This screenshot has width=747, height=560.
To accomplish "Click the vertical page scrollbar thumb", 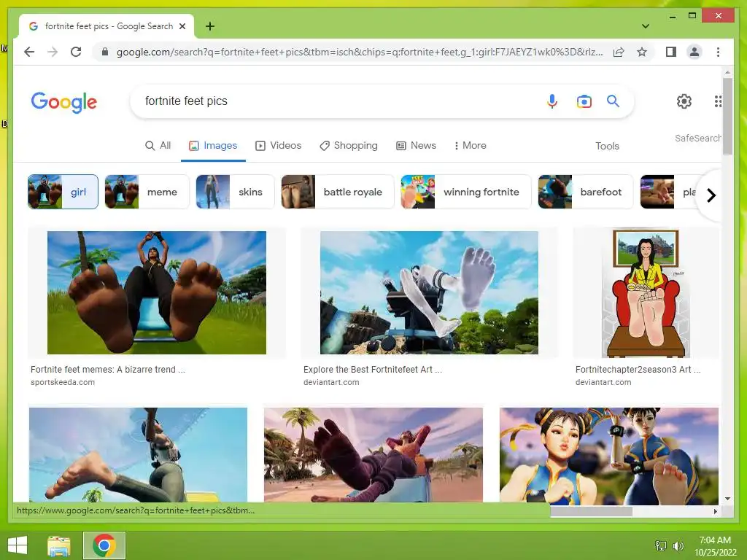I will pyautogui.click(x=727, y=116).
